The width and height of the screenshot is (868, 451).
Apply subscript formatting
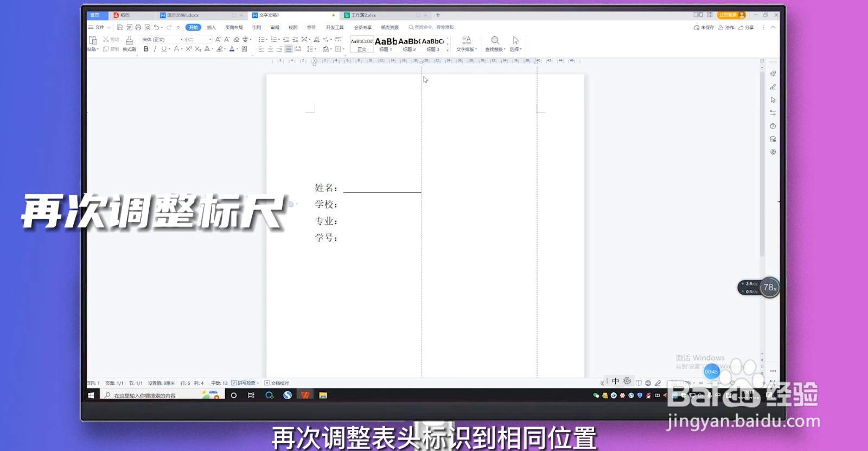[x=198, y=49]
